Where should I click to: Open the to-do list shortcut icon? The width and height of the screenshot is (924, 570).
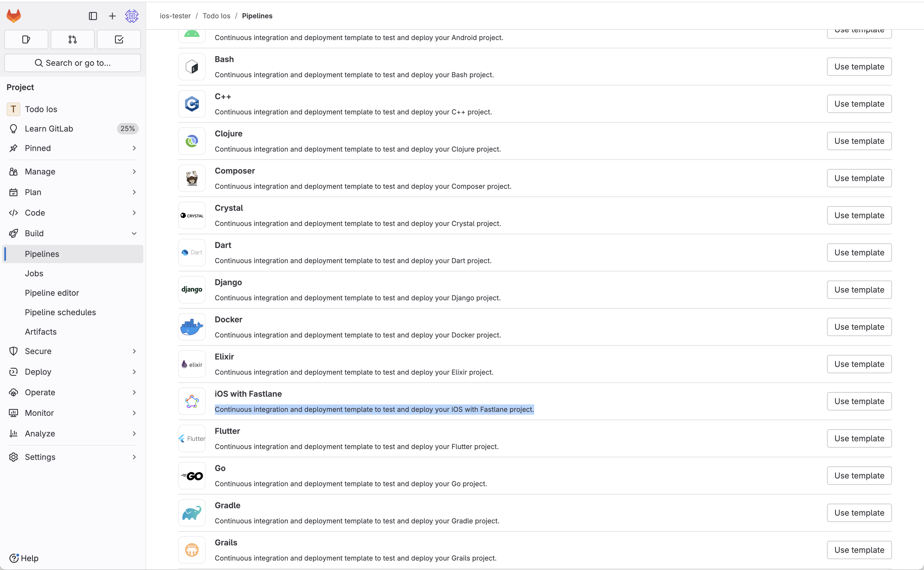tap(119, 39)
